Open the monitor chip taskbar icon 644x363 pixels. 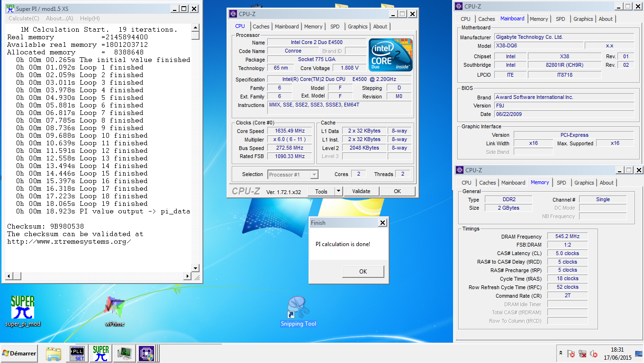[125, 353]
